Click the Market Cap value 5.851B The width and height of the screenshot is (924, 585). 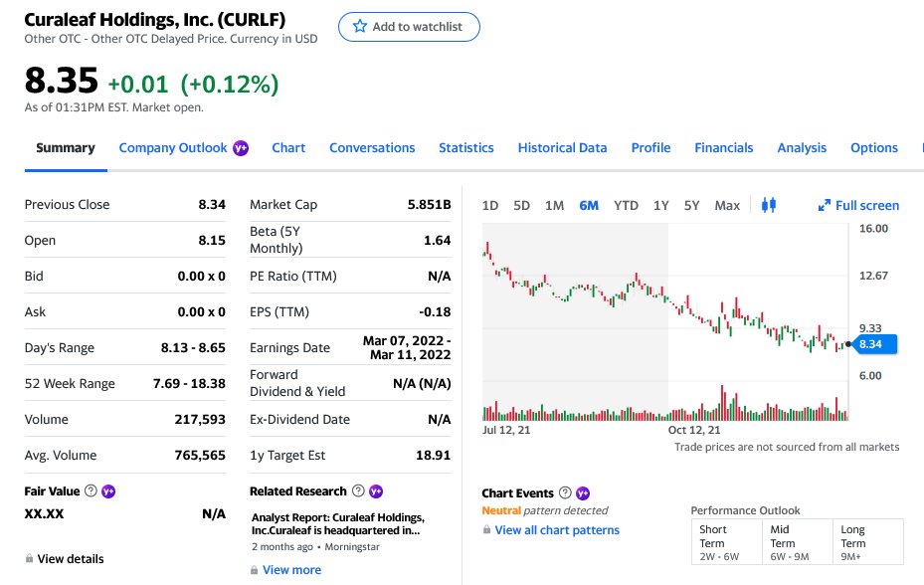click(x=429, y=205)
